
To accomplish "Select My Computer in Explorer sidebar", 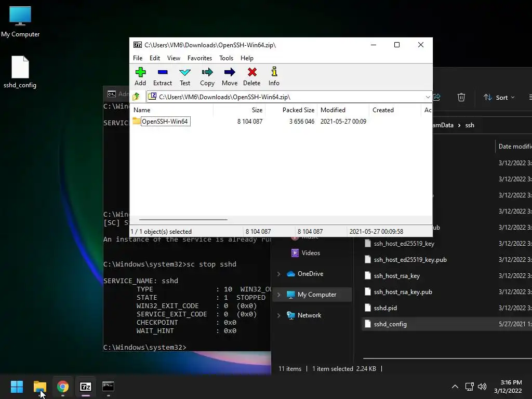I will [312, 295].
